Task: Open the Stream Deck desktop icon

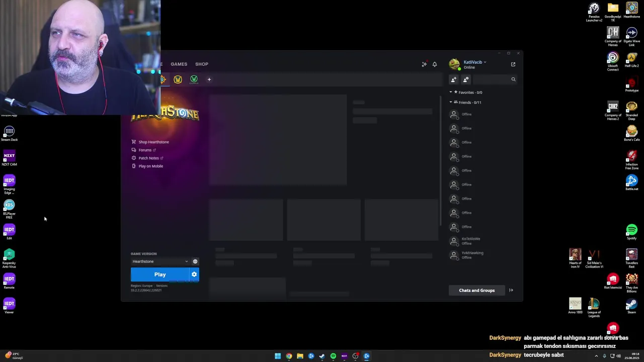Action: 9,133
